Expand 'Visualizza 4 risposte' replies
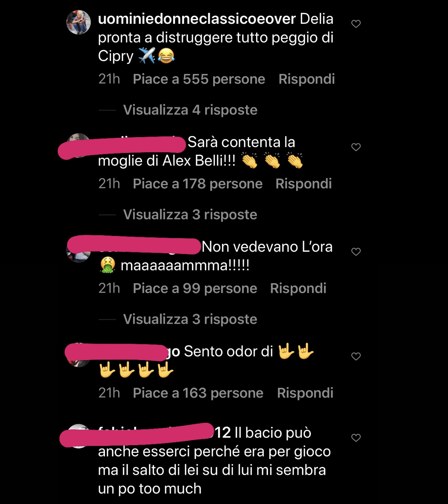Image resolution: width=448 pixels, height=504 pixels. pos(190,110)
